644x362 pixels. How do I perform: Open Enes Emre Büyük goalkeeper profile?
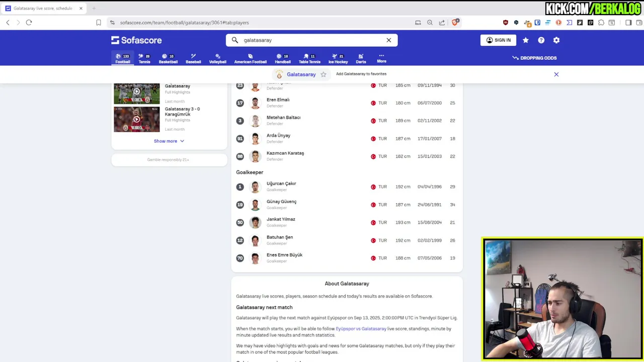tap(284, 255)
